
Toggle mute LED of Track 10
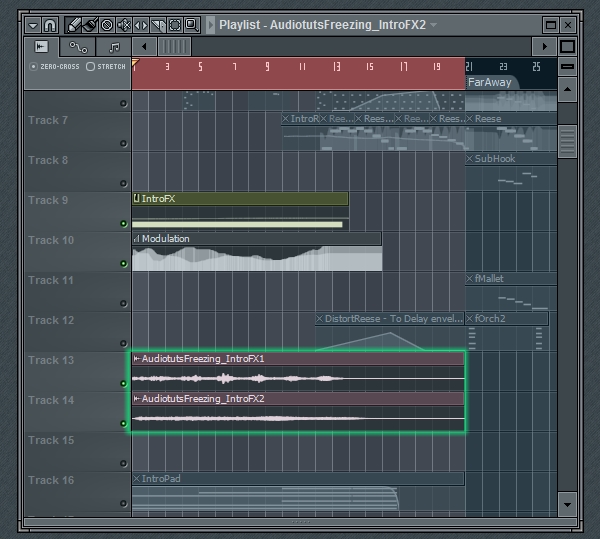pos(123,264)
